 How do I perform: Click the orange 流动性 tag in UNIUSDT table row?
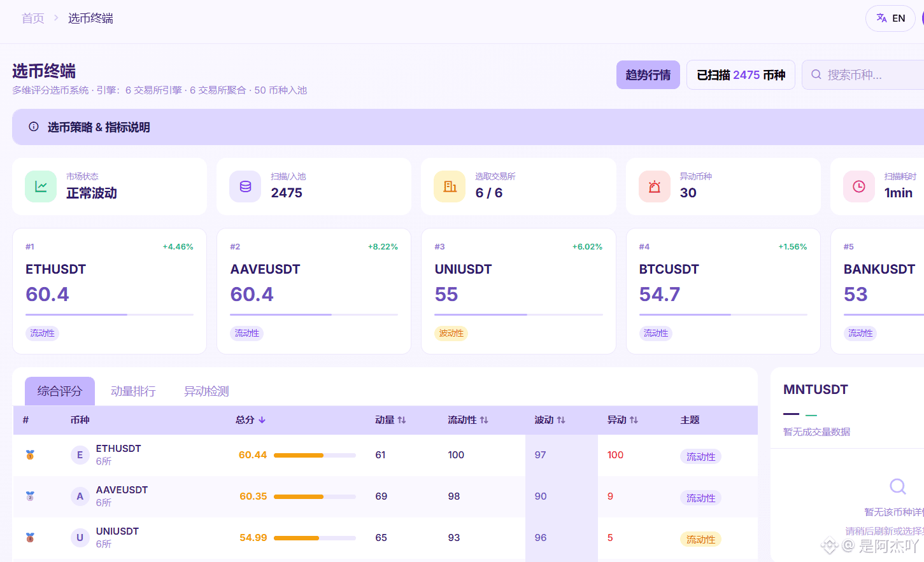click(x=700, y=539)
